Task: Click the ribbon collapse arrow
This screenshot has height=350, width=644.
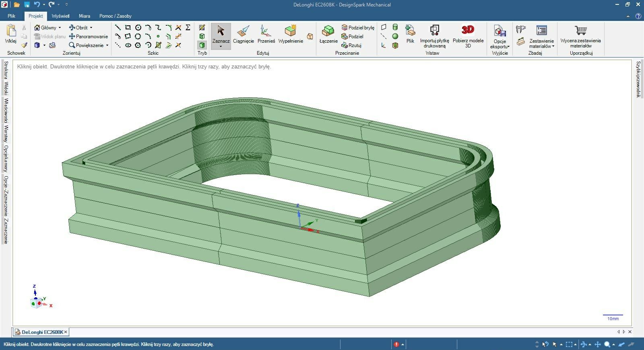Action: pyautogui.click(x=628, y=16)
